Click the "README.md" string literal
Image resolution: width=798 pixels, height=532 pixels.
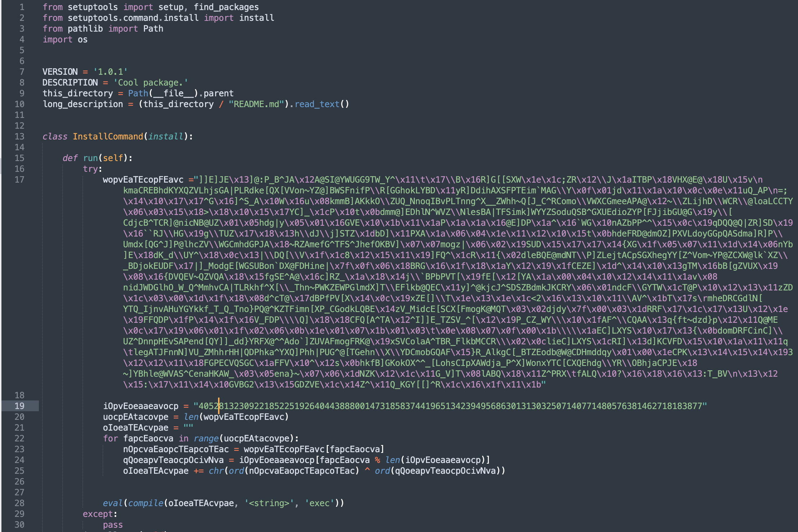click(x=256, y=104)
